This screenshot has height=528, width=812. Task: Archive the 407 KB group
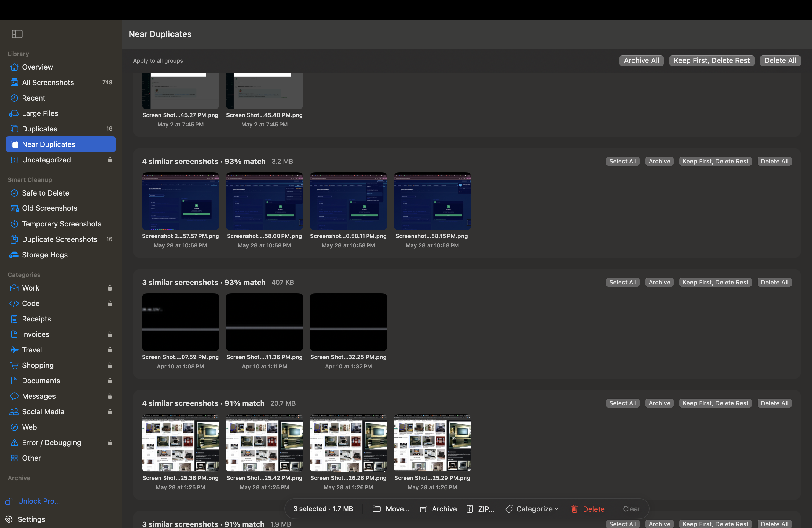[x=659, y=282]
